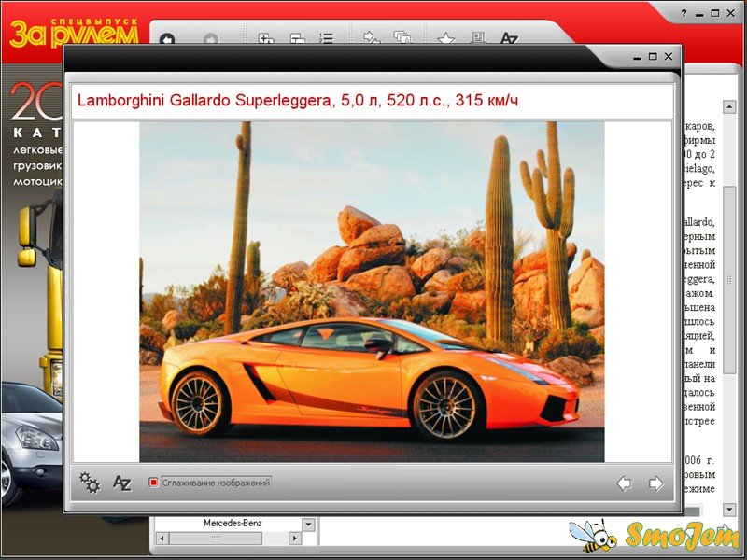Toggle the Сглаживание изображений checkbox

point(153,483)
